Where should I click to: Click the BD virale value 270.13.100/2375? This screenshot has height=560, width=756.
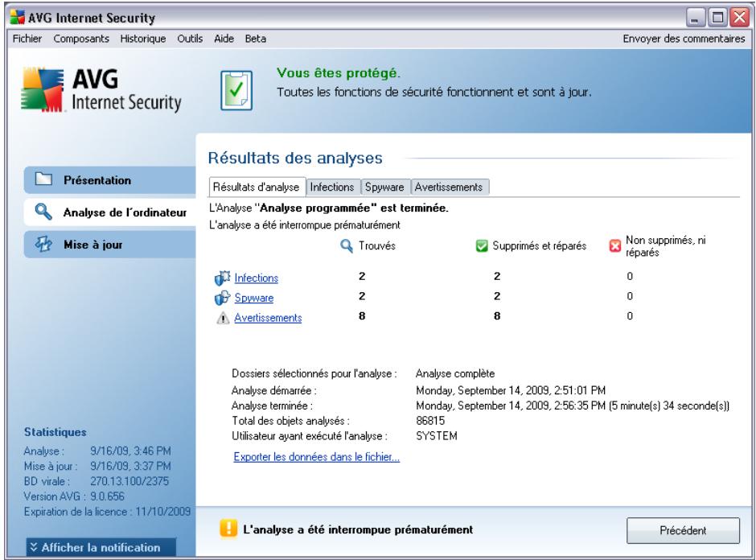[x=129, y=481]
